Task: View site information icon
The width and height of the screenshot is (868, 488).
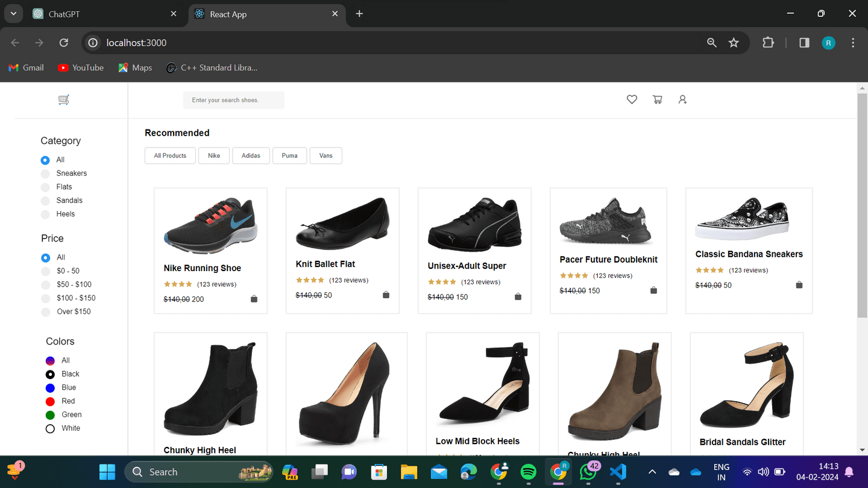Action: 93,43
